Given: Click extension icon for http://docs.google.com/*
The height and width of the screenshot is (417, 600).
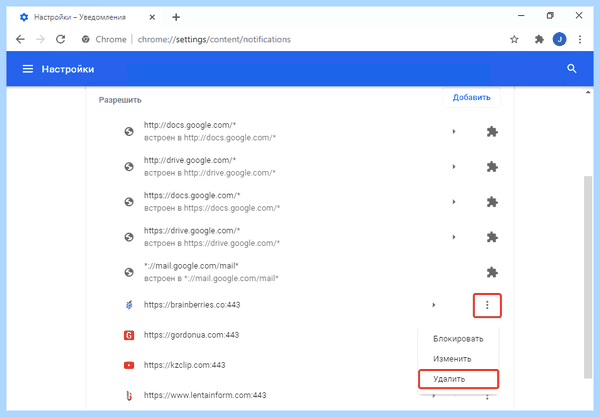Looking at the screenshot, I should [492, 132].
